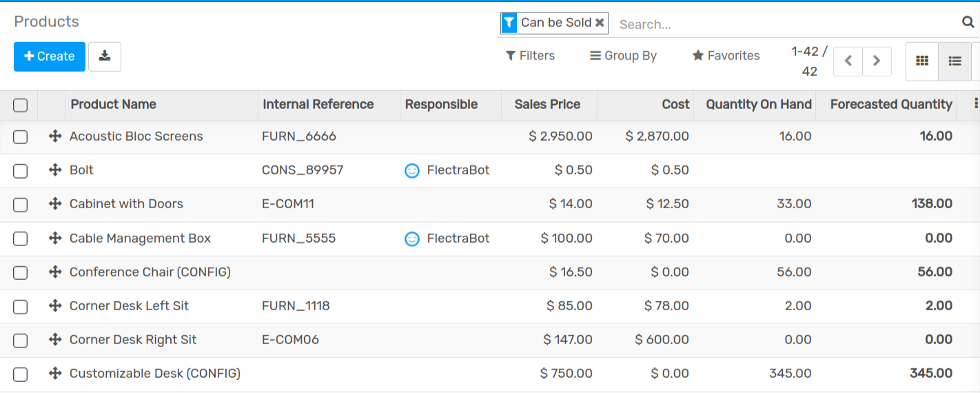
Task: Open the Customizable Desk (CONFIG) product
Action: (x=154, y=374)
